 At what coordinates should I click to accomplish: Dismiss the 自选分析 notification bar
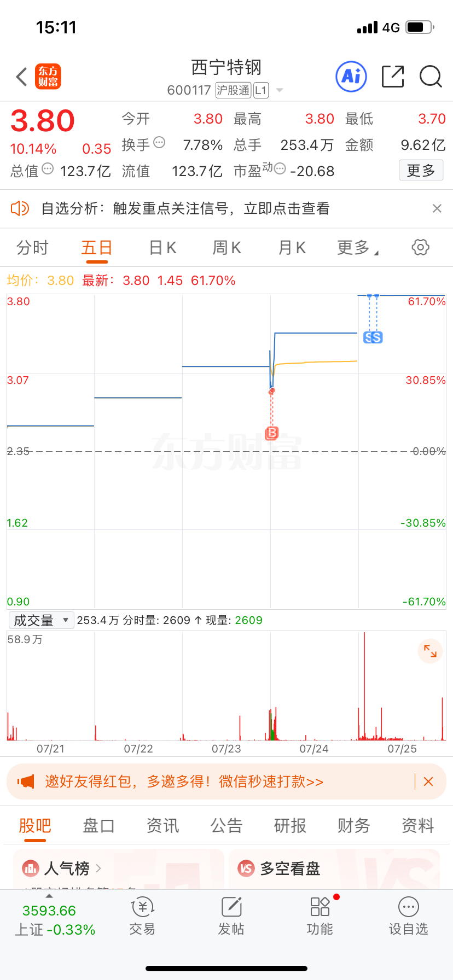[x=437, y=208]
